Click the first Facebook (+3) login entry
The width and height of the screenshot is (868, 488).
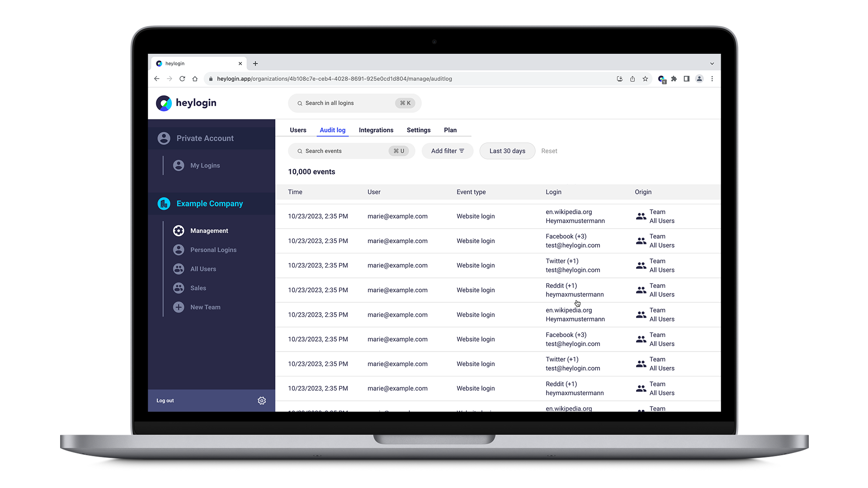(573, 241)
